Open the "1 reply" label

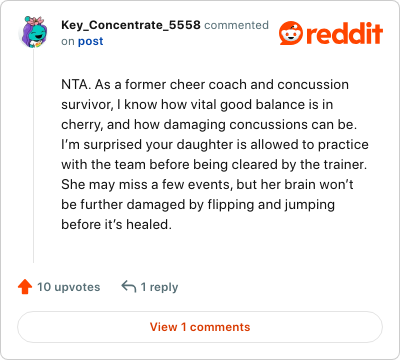pos(159,287)
